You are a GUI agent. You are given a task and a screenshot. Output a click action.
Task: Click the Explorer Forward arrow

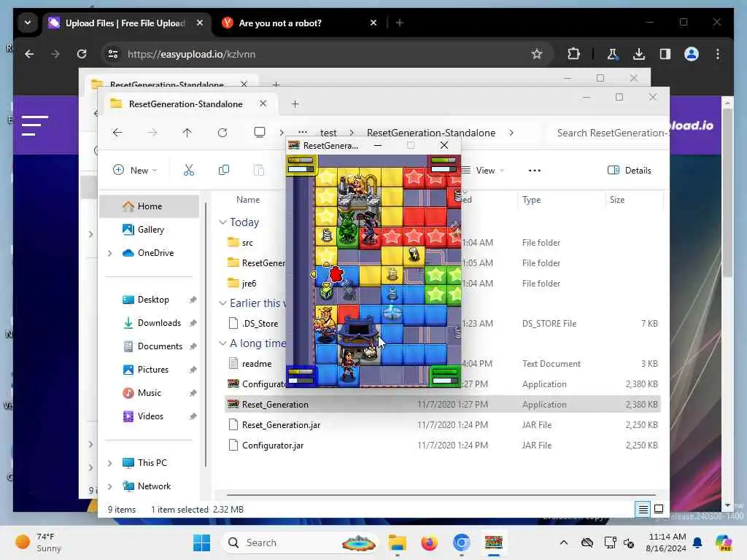152,133
